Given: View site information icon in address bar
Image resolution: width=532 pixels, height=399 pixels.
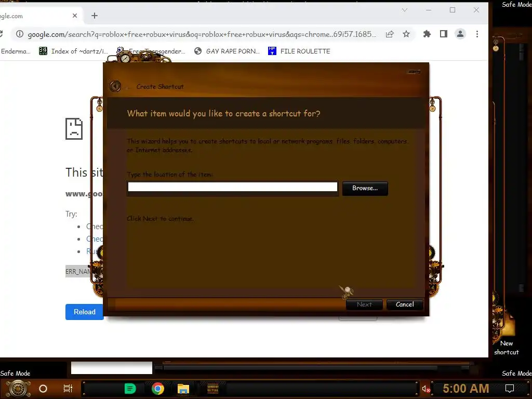Looking at the screenshot, I should (20, 34).
